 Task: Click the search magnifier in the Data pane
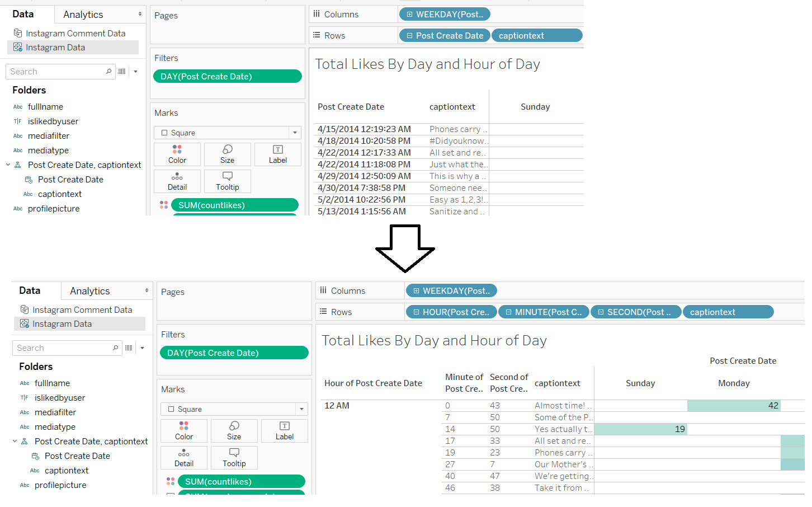tap(108, 71)
